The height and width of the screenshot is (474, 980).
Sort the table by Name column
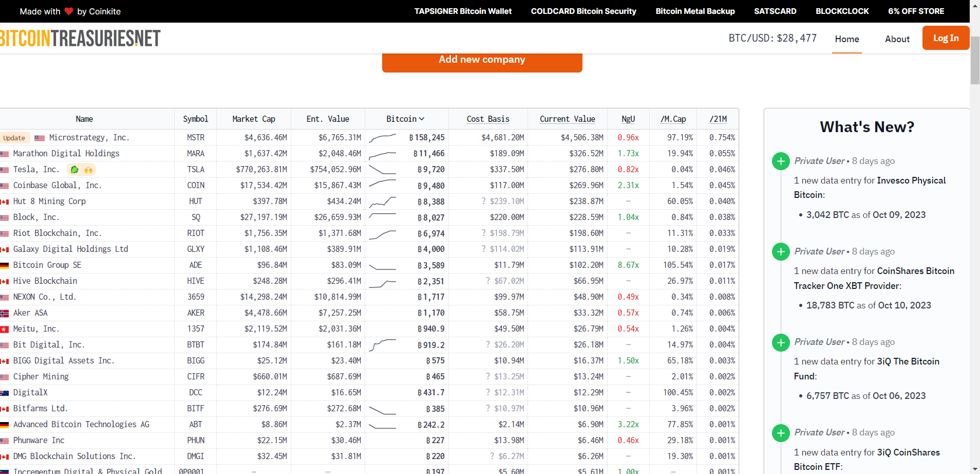click(x=84, y=119)
